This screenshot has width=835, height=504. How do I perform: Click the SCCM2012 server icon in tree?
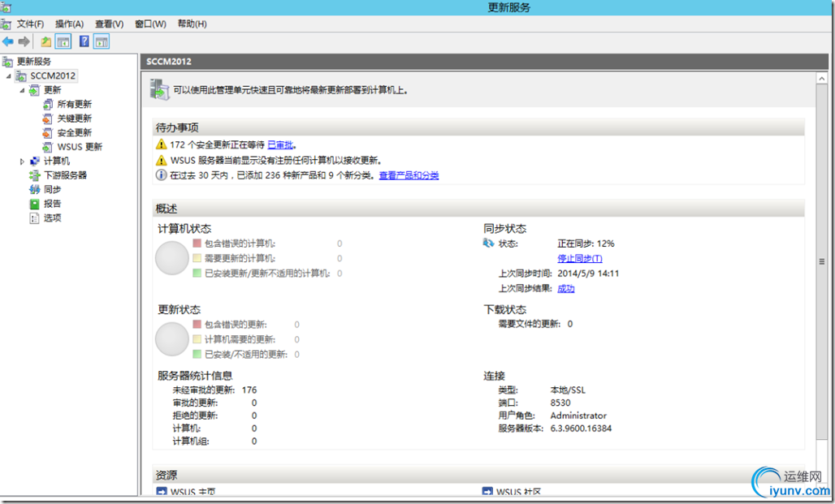pos(21,76)
